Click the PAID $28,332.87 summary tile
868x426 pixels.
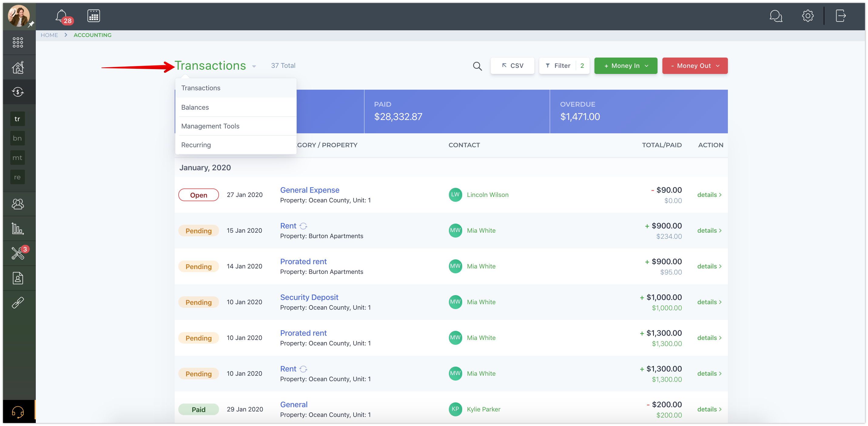(456, 111)
